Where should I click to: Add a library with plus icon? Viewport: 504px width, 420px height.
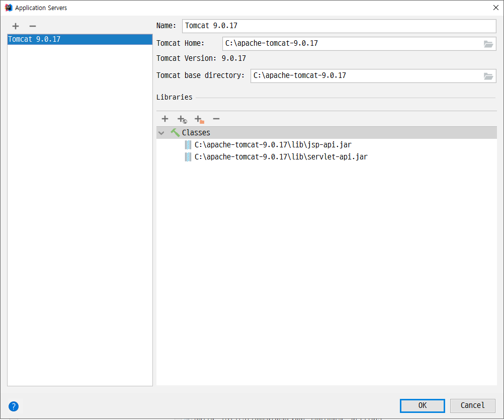point(165,119)
